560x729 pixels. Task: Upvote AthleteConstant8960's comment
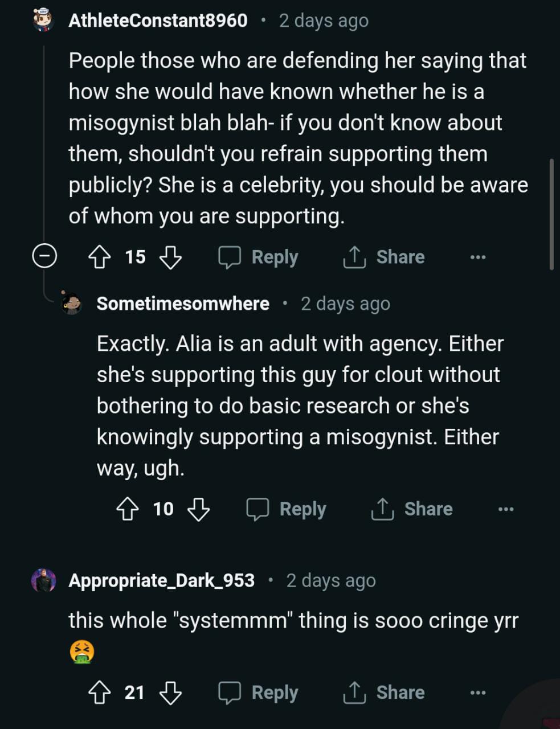coord(100,257)
